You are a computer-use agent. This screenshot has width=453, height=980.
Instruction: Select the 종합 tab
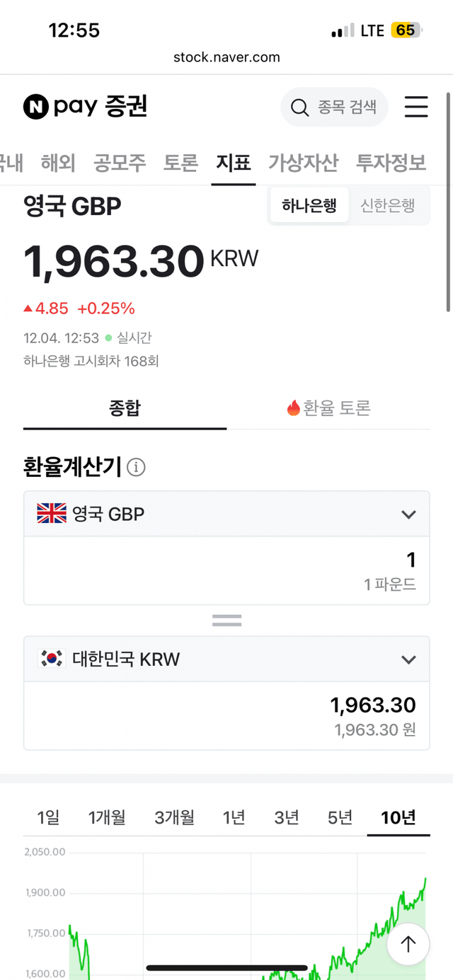(125, 408)
